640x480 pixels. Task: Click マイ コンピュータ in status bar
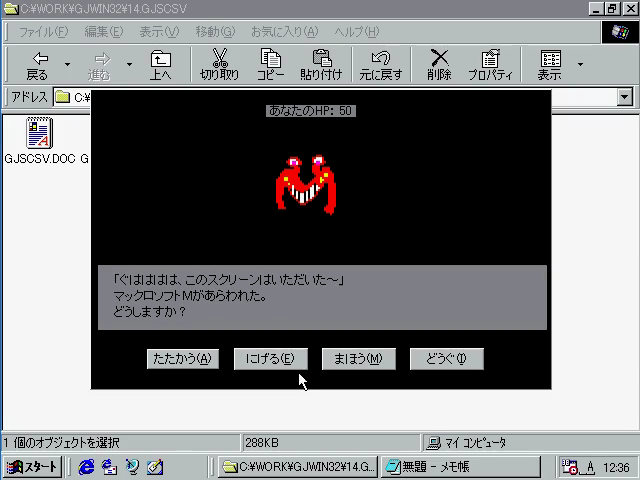click(x=475, y=443)
